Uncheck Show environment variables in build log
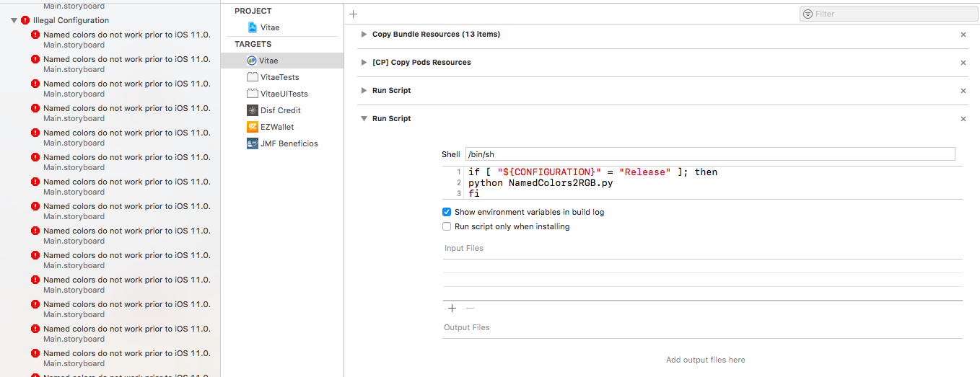Viewport: 980px width, 377px height. (447, 213)
